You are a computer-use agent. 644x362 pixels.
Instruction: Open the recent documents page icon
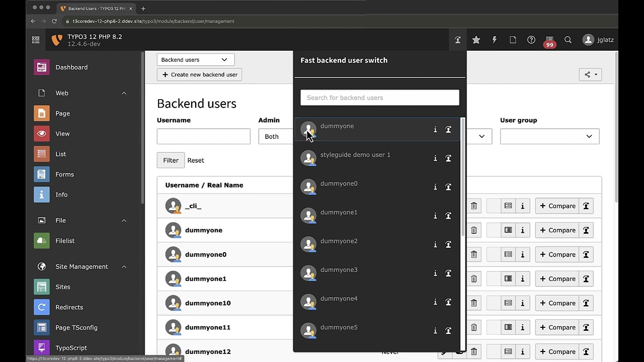(513, 40)
